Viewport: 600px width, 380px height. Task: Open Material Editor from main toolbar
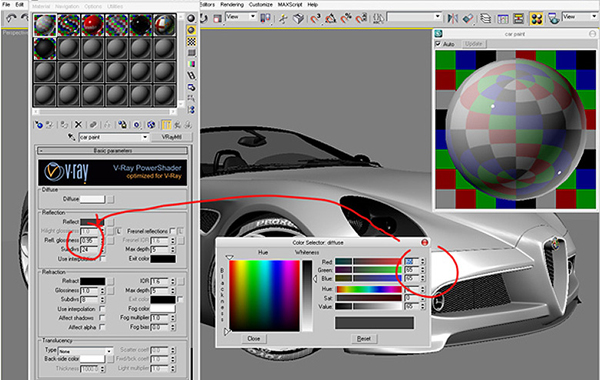click(536, 18)
